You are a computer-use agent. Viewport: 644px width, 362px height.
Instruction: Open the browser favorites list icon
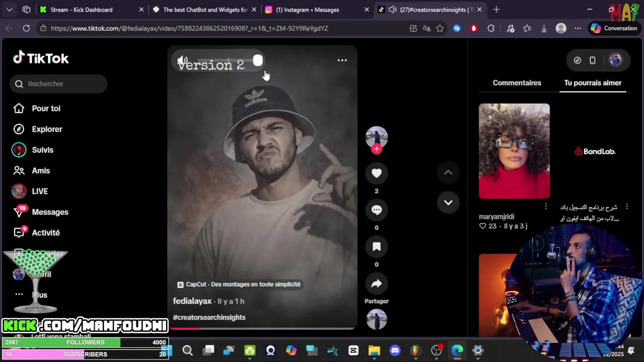tap(527, 29)
